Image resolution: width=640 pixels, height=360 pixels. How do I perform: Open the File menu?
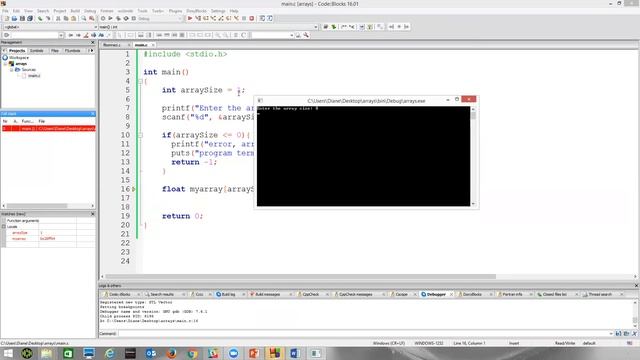pos(5,11)
